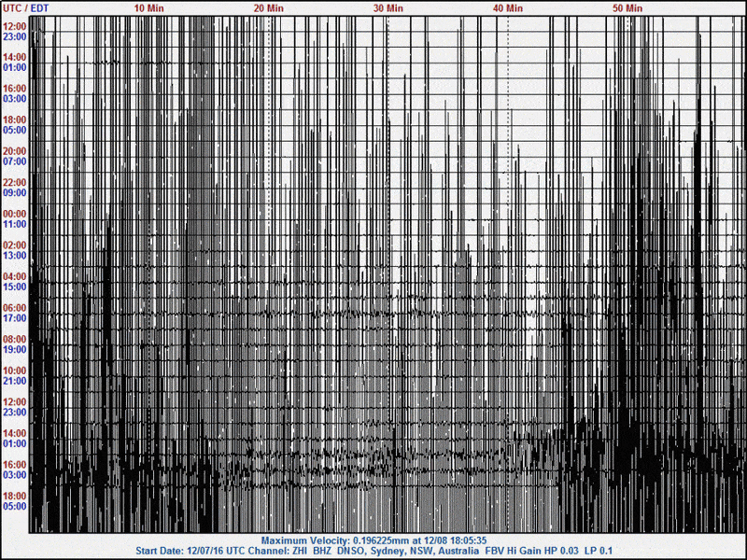
Task: Click the 10:00 UTC row label
Action: [x=15, y=371]
